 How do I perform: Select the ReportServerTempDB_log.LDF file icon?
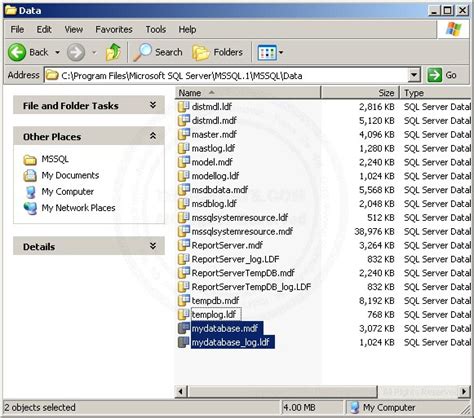(x=184, y=287)
